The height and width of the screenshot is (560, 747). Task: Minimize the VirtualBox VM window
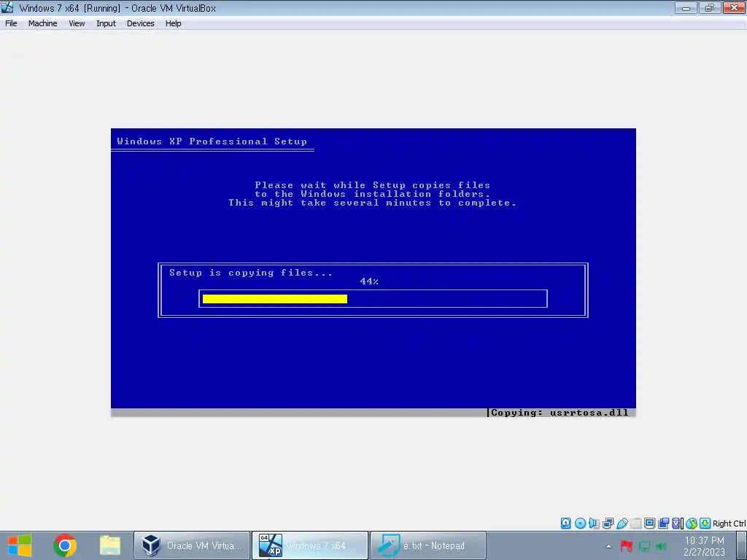tap(686, 7)
